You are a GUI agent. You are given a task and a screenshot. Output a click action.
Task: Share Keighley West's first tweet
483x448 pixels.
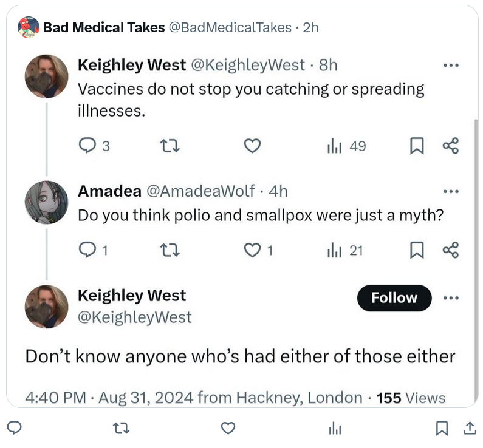(451, 146)
